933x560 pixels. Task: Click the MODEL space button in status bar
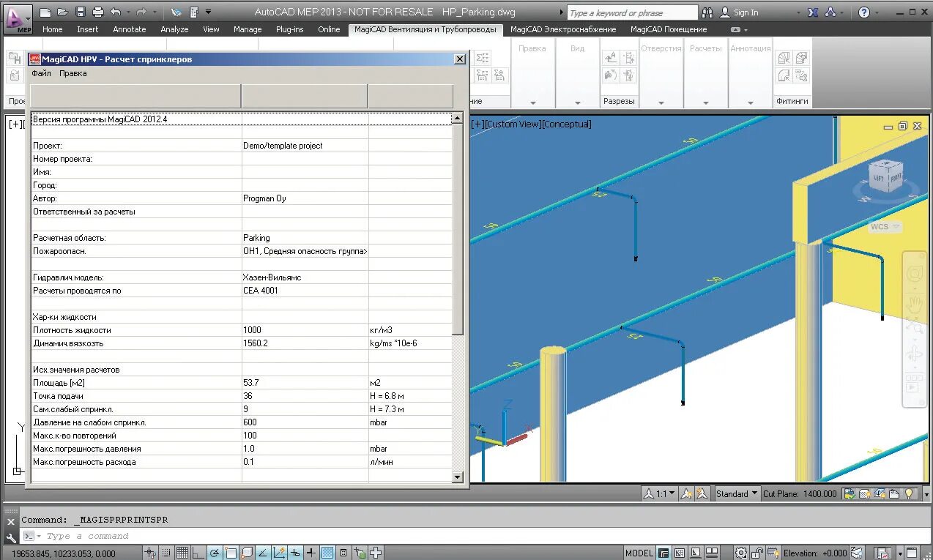click(639, 553)
